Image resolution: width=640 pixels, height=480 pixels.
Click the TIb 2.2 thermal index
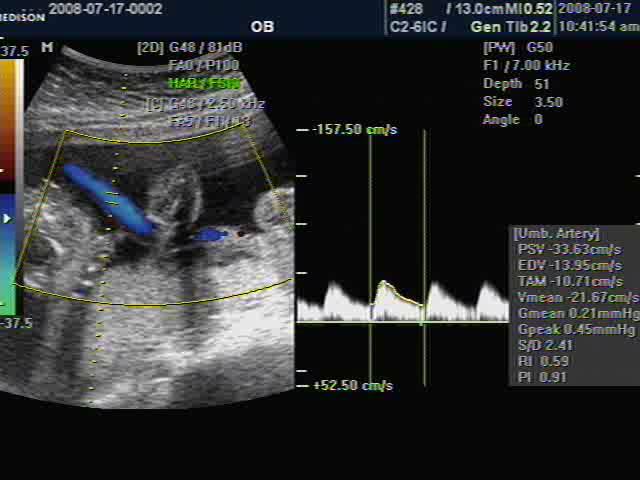pyautogui.click(x=529, y=27)
